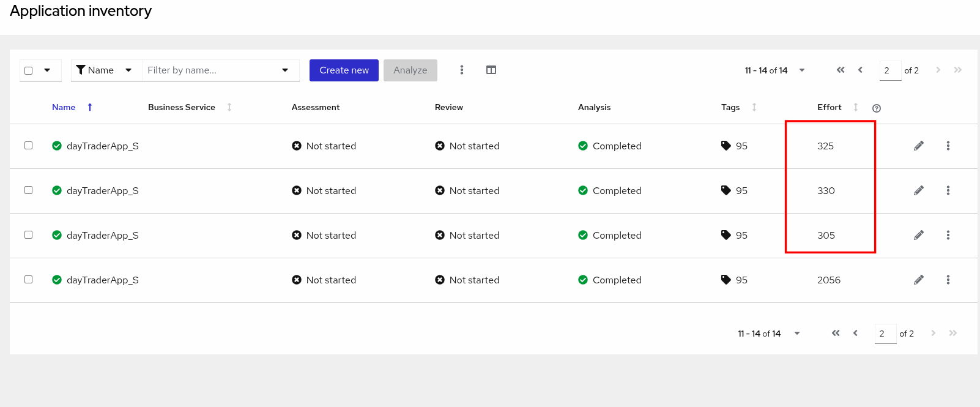The width and height of the screenshot is (980, 407).
Task: Tick the checkbox for the 2056 effort row
Action: coord(28,280)
